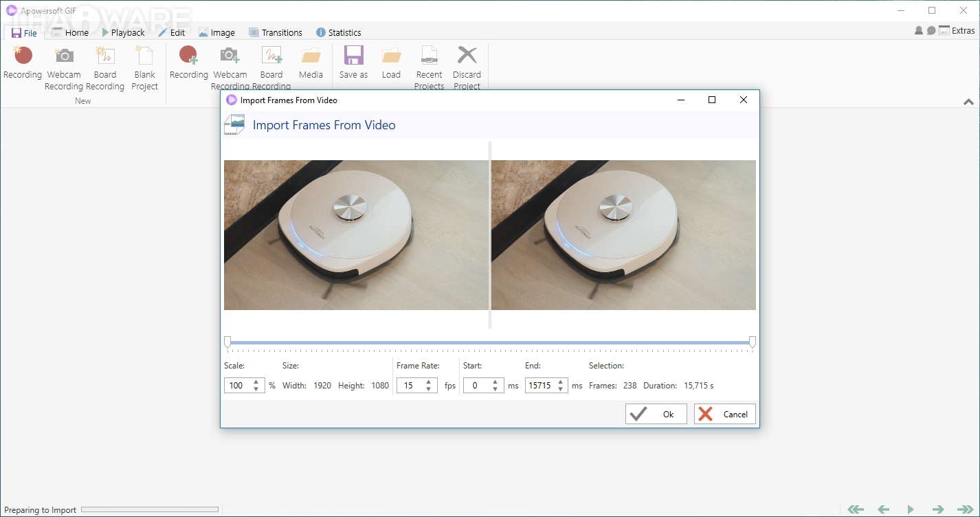Decrease the End time
The width and height of the screenshot is (980, 517).
(561, 389)
